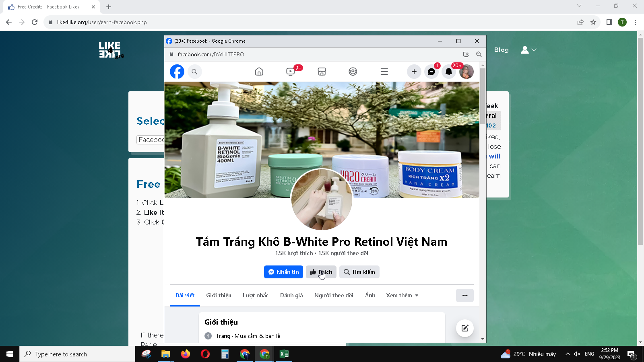Open Chrome three-dot menu

(635, 22)
